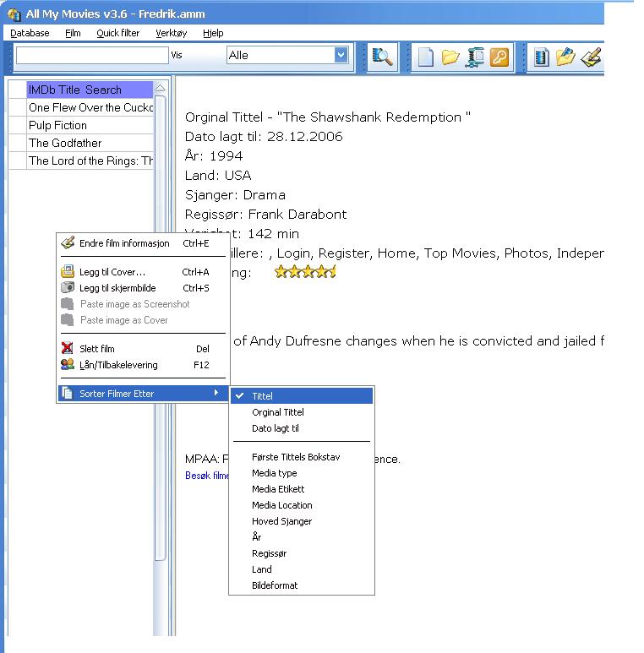Click the five-star rating icons
Screen dimensions: 644x653
click(x=305, y=272)
